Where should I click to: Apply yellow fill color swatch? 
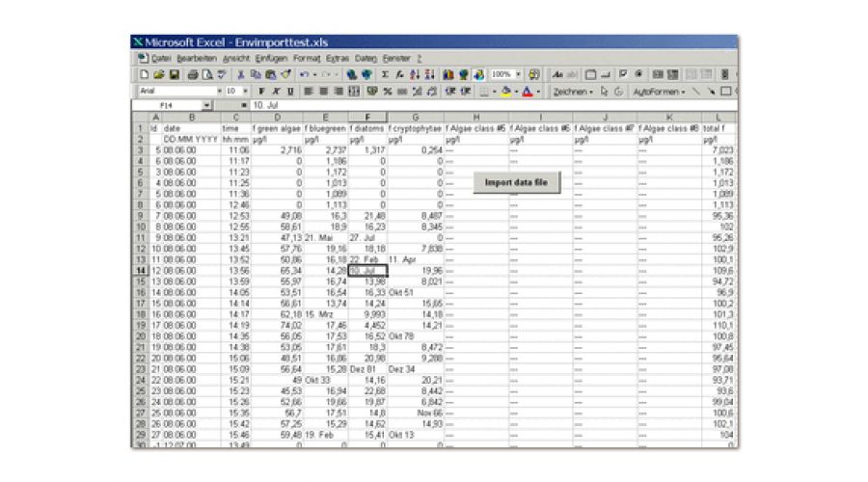[506, 92]
